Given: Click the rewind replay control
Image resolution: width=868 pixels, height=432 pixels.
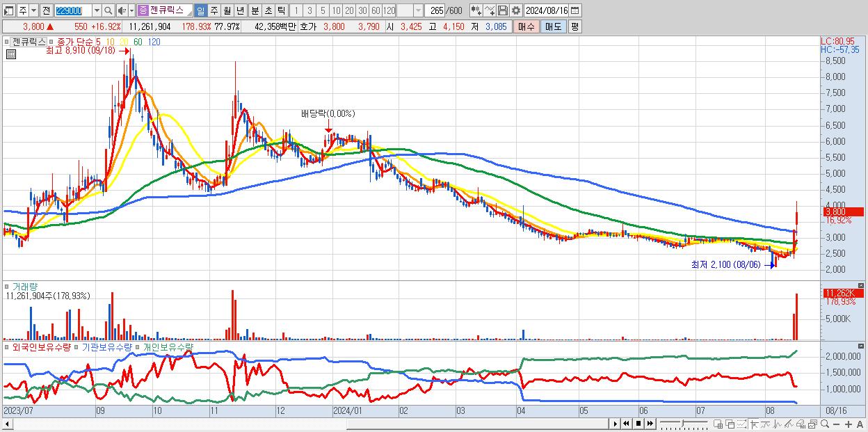Looking at the screenshot, I should pos(626,424).
